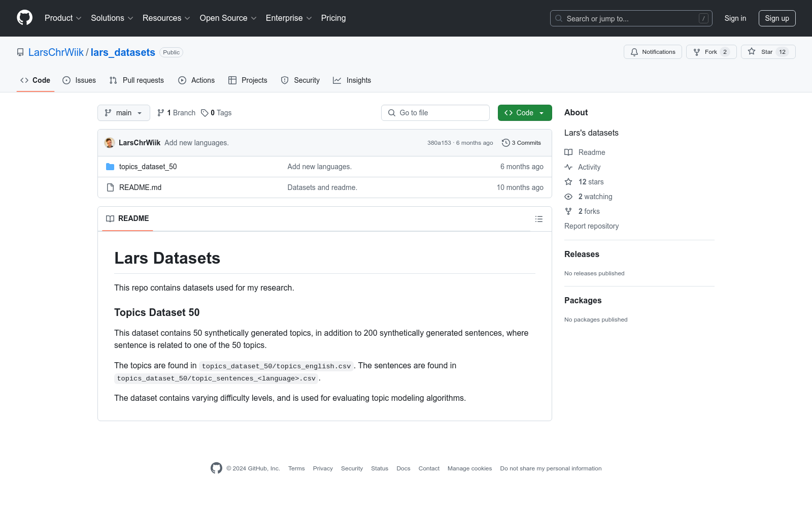This screenshot has height=508, width=812.
Task: Open the Resources dropdown
Action: pos(166,18)
